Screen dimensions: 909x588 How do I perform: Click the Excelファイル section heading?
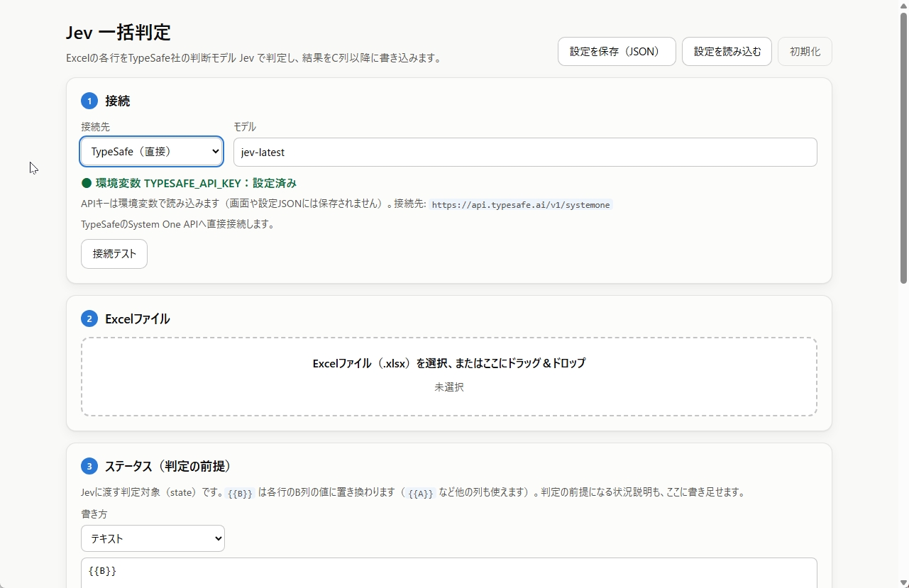138,318
